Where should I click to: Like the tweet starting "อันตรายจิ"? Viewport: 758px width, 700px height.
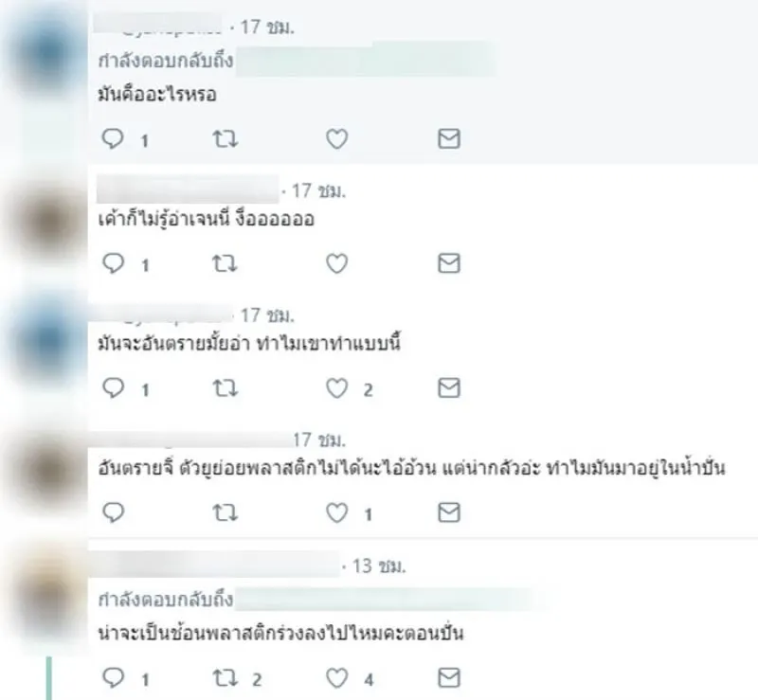click(x=337, y=513)
